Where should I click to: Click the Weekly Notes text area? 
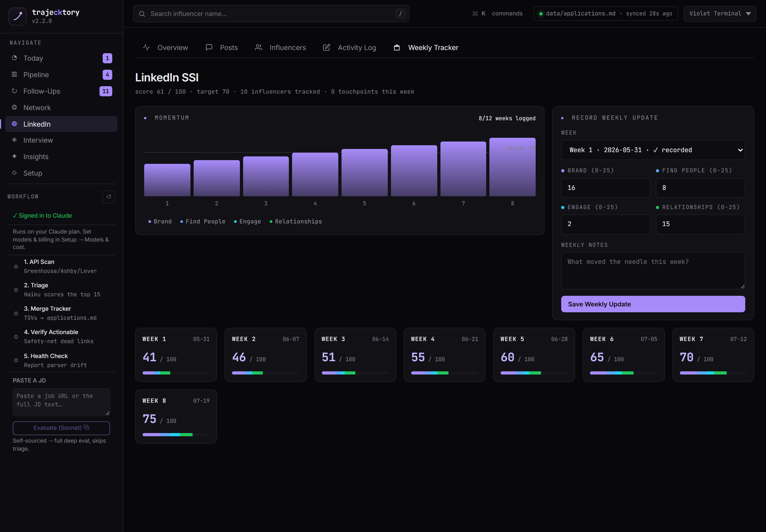(653, 271)
